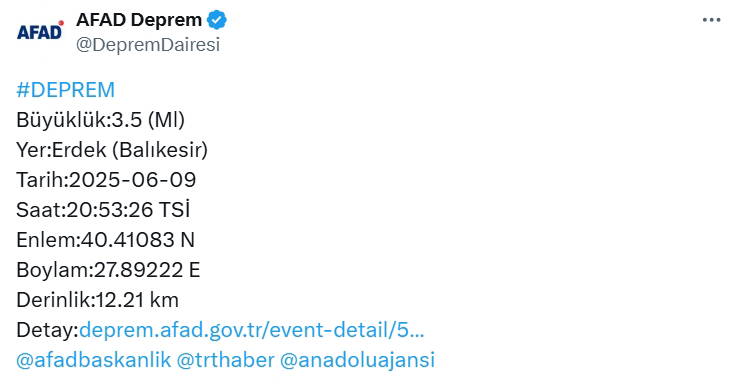
Task: Follow the deprem.afad.gov.tr event-detail link
Action: click(x=252, y=330)
